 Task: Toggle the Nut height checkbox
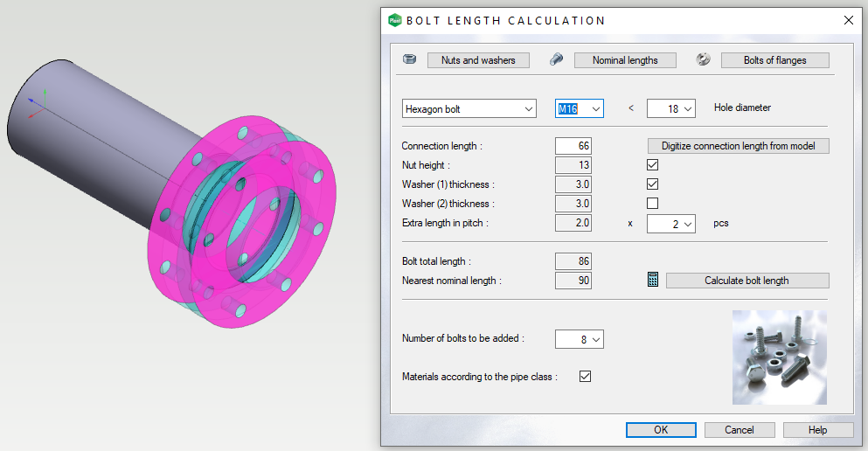[652, 164]
